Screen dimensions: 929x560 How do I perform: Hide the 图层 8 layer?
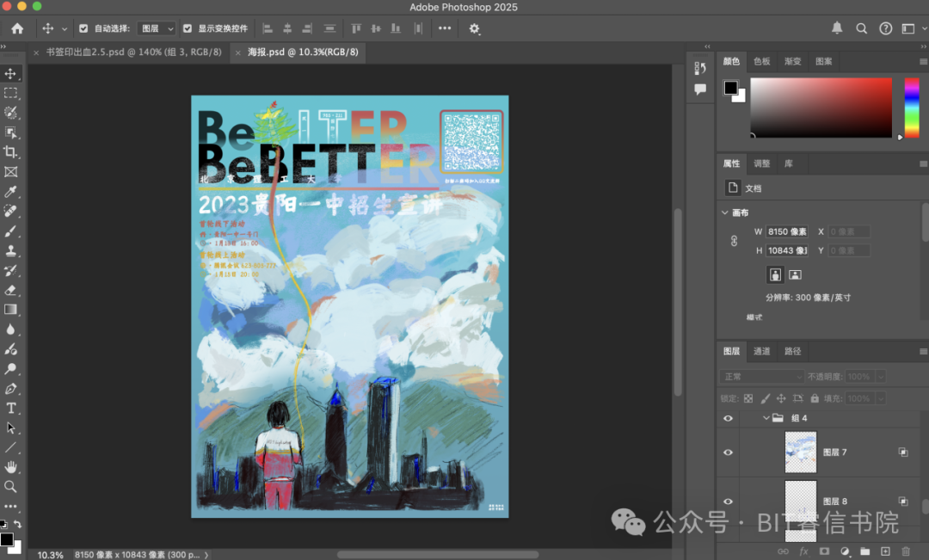729,502
